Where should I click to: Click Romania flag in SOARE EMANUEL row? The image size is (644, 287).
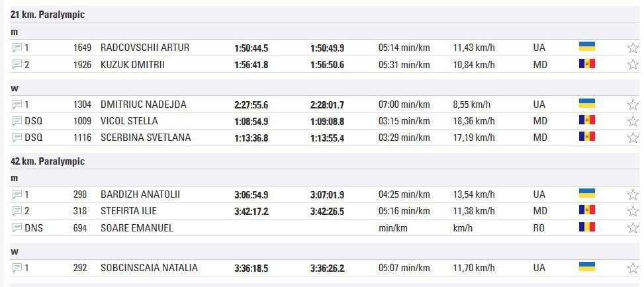click(x=586, y=227)
